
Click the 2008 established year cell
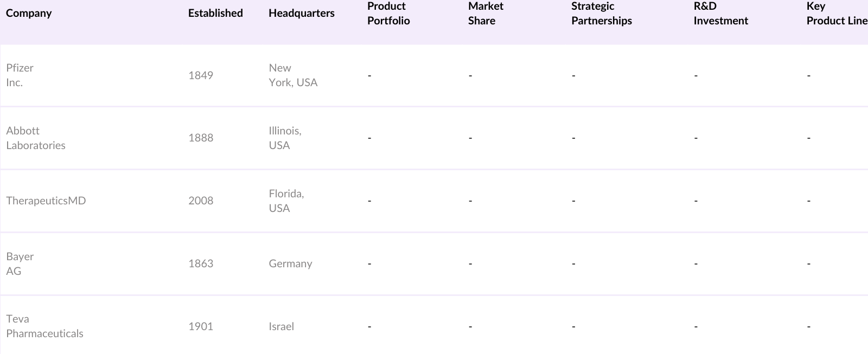coord(201,201)
